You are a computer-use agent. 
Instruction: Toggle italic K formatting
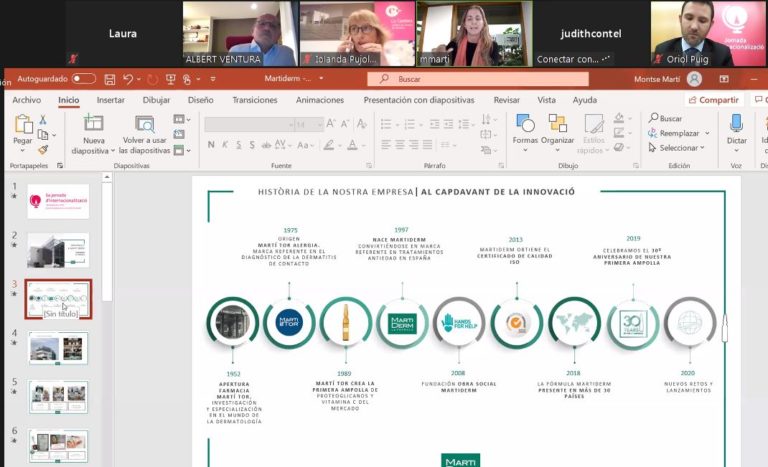(x=225, y=145)
